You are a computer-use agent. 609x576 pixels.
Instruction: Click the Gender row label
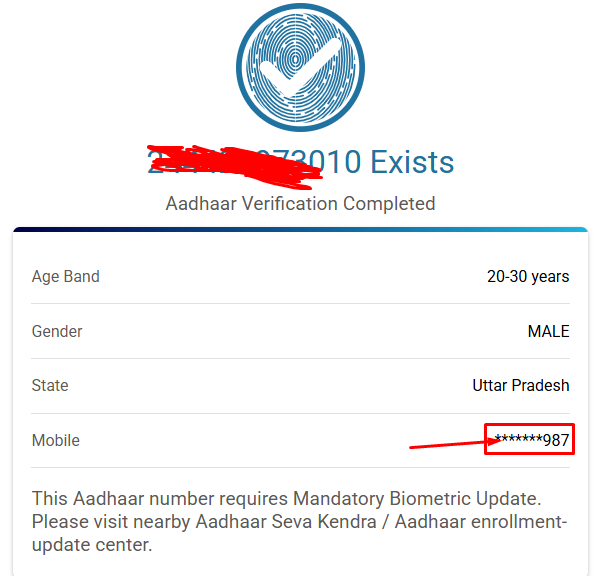(x=57, y=331)
